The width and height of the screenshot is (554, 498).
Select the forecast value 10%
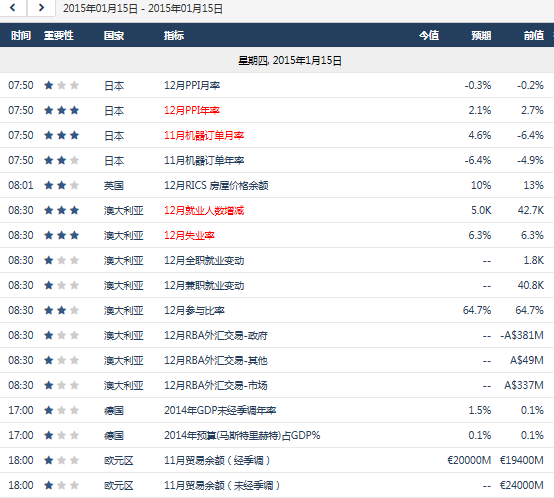click(x=481, y=185)
